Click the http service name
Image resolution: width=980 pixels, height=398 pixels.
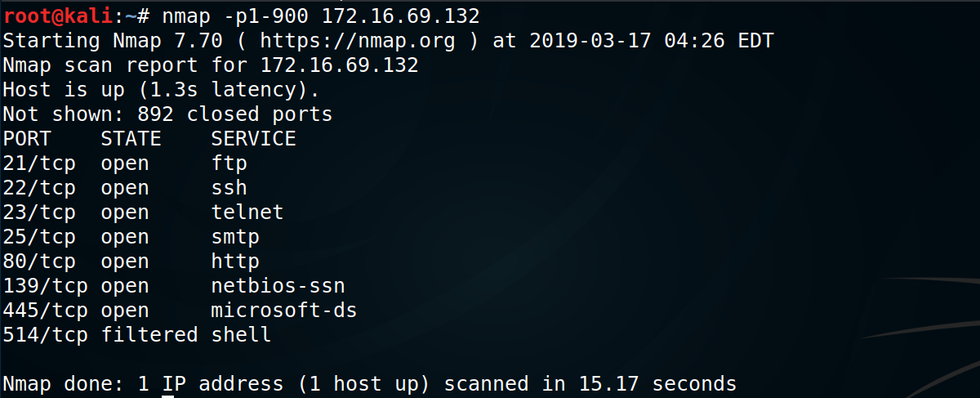click(x=234, y=261)
